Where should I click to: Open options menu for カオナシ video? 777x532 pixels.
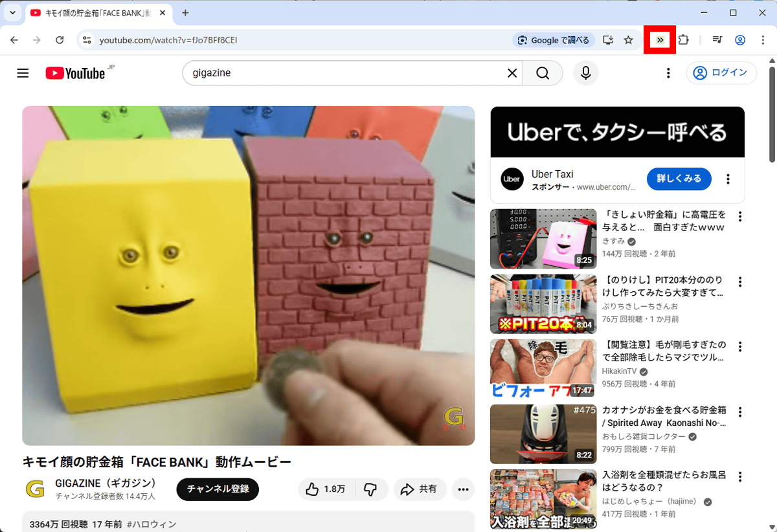pos(740,412)
